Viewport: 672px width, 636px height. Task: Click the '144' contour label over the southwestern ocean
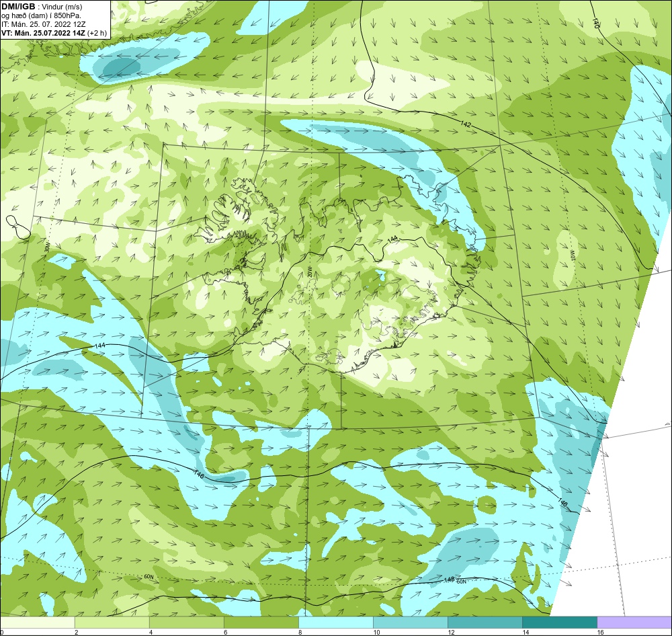99,346
